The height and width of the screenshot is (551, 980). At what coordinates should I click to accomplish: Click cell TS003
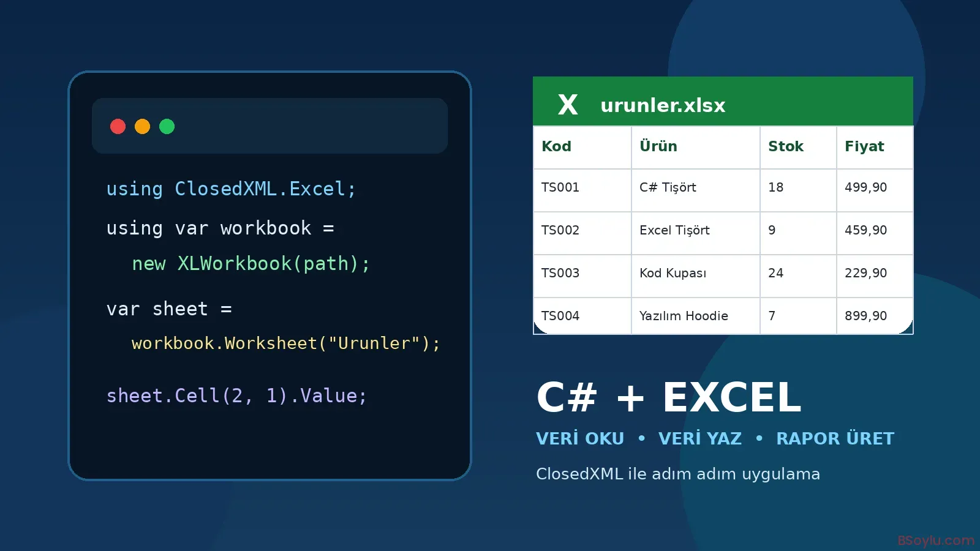pos(582,276)
